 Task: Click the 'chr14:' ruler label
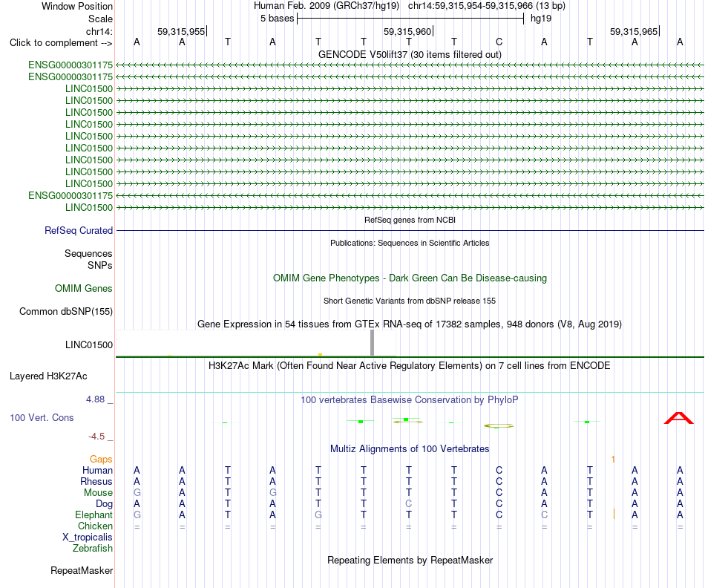click(x=99, y=31)
